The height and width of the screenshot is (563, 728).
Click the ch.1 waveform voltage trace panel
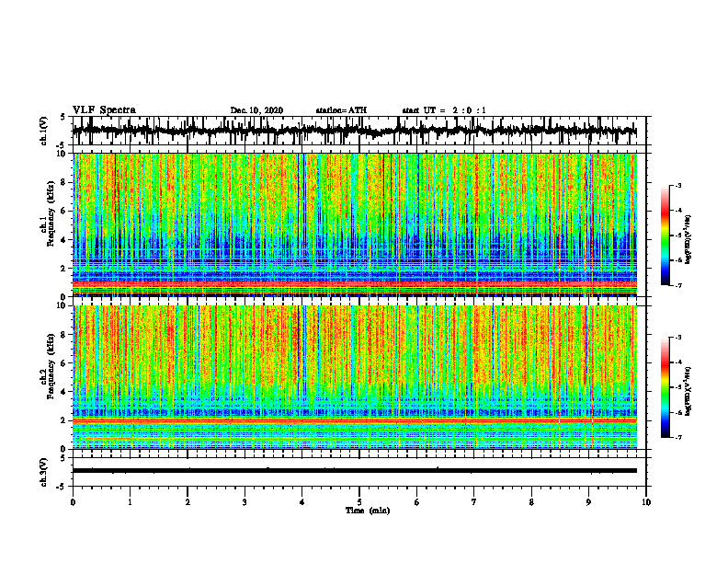[x=359, y=131]
